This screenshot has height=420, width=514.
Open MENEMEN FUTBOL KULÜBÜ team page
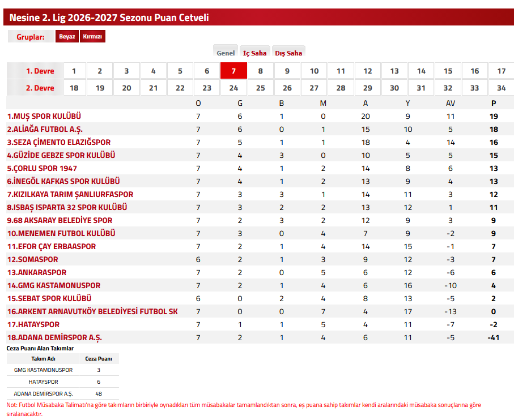[x=61, y=233]
